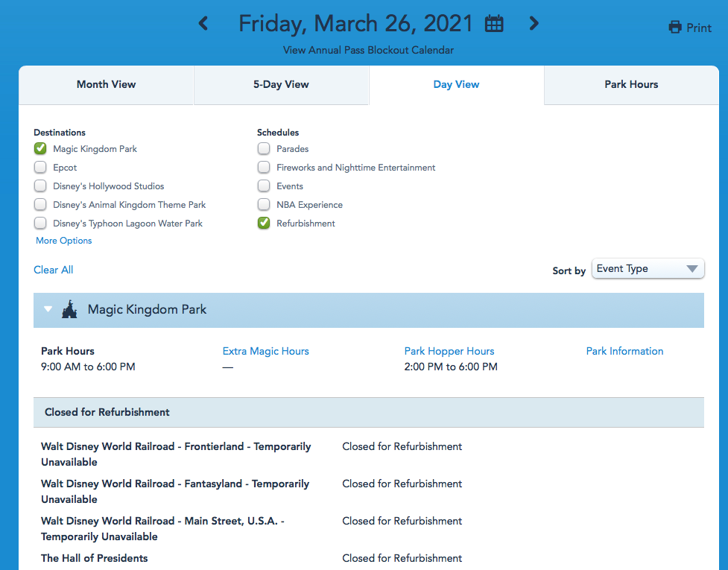728x570 pixels.
Task: Open the Park Information link
Action: click(624, 351)
